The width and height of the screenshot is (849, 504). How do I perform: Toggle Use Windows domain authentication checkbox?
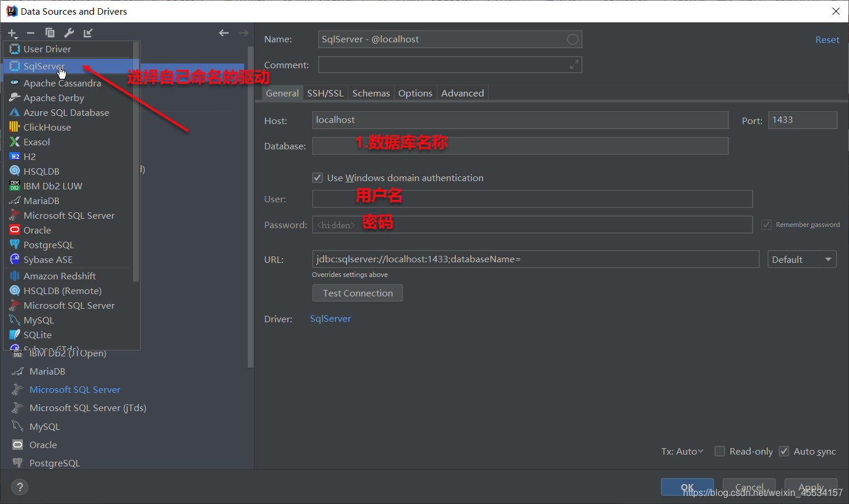click(x=317, y=178)
